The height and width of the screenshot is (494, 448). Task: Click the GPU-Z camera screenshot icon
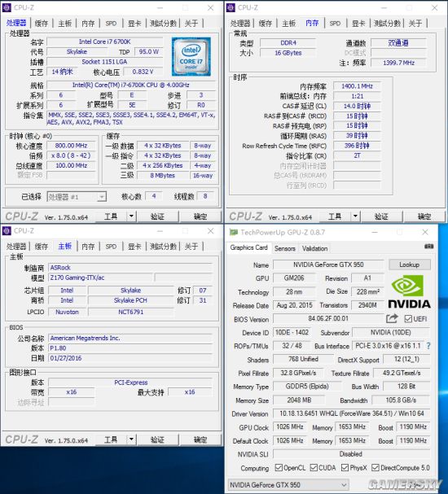428,247
